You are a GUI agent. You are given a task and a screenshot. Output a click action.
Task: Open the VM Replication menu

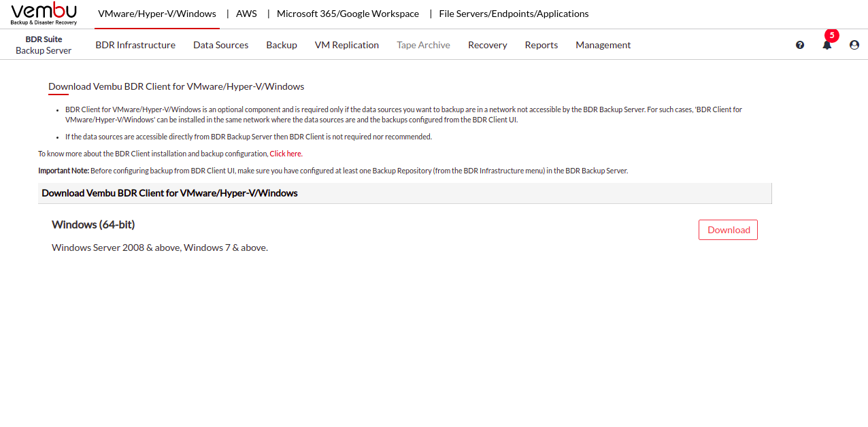tap(347, 45)
